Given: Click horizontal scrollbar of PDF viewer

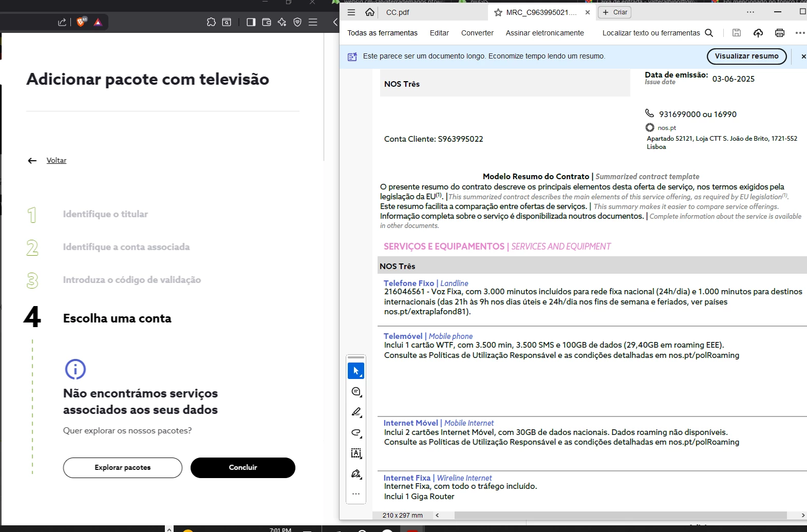Looking at the screenshot, I should point(621,515).
